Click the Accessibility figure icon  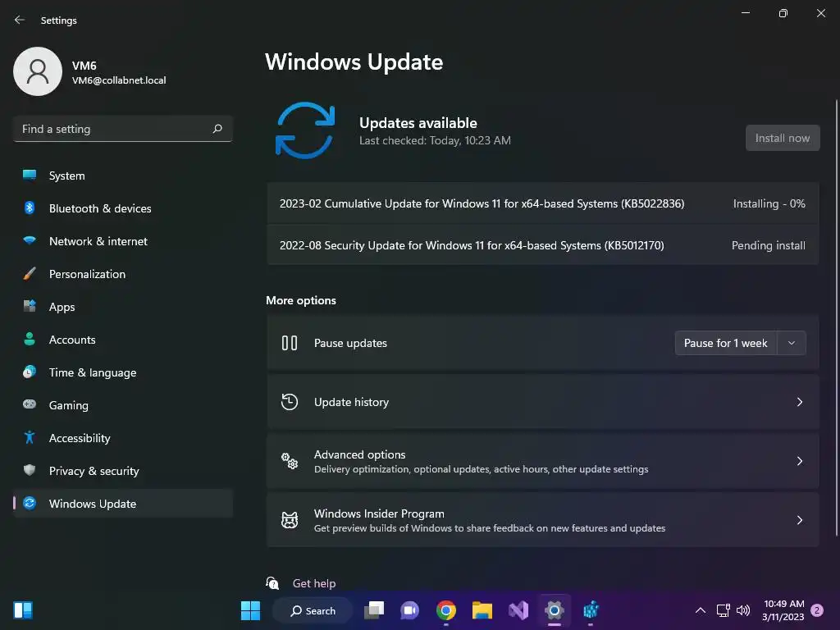pos(30,438)
